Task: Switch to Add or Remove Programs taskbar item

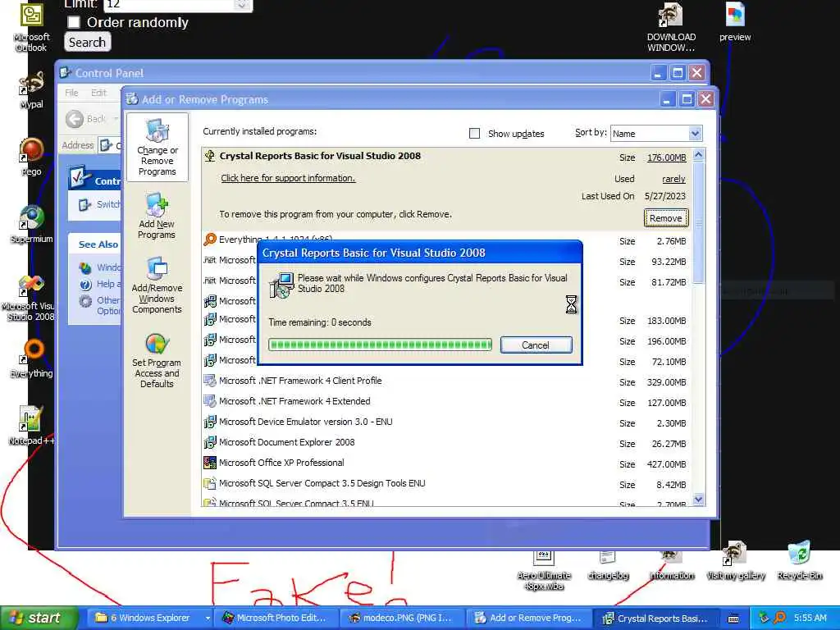Action: point(529,619)
